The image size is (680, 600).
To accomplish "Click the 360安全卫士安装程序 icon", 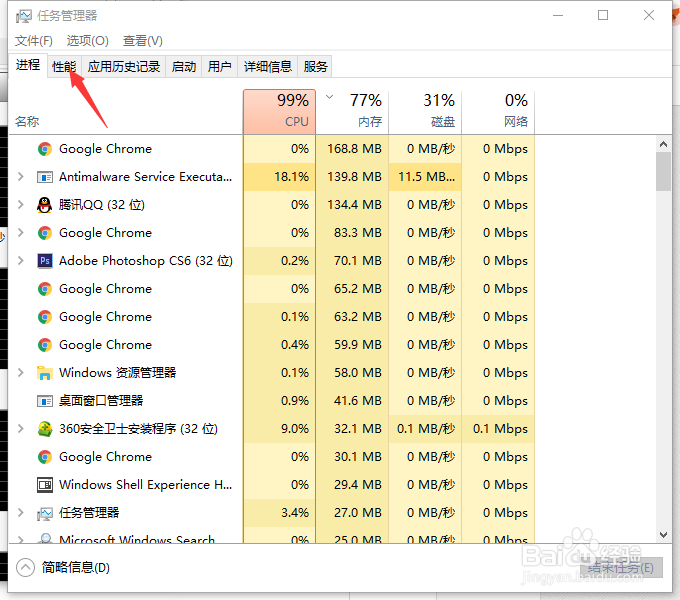I will (45, 429).
